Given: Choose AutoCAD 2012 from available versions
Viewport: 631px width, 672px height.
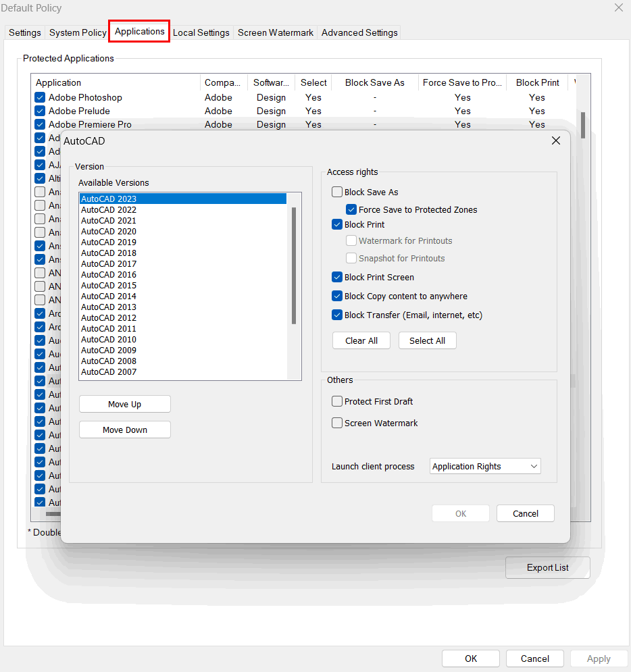Looking at the screenshot, I should pos(109,318).
